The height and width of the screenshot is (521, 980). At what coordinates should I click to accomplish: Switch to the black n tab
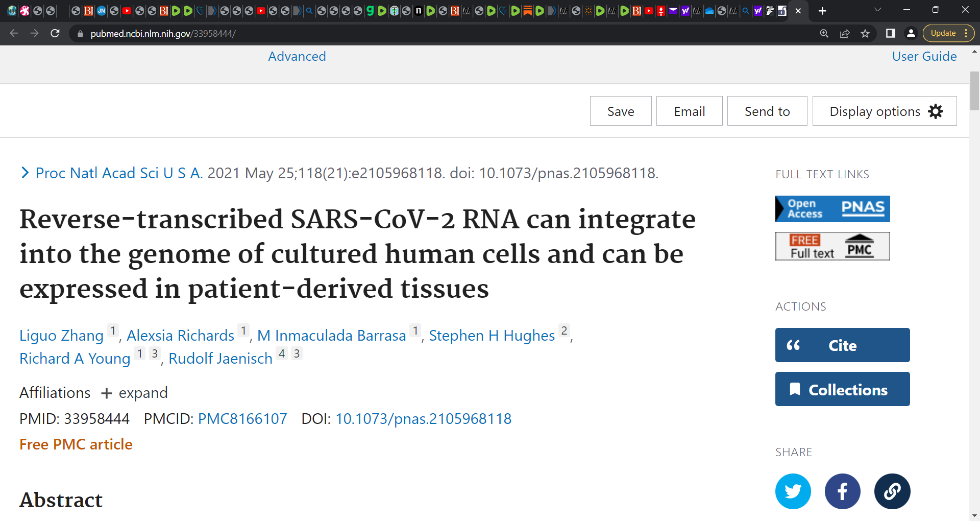click(x=418, y=11)
